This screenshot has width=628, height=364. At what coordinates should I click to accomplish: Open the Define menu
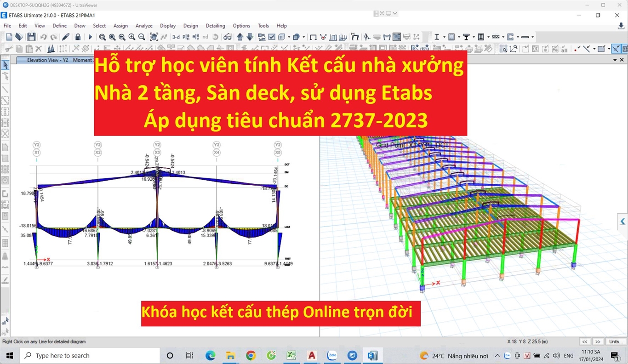60,26
